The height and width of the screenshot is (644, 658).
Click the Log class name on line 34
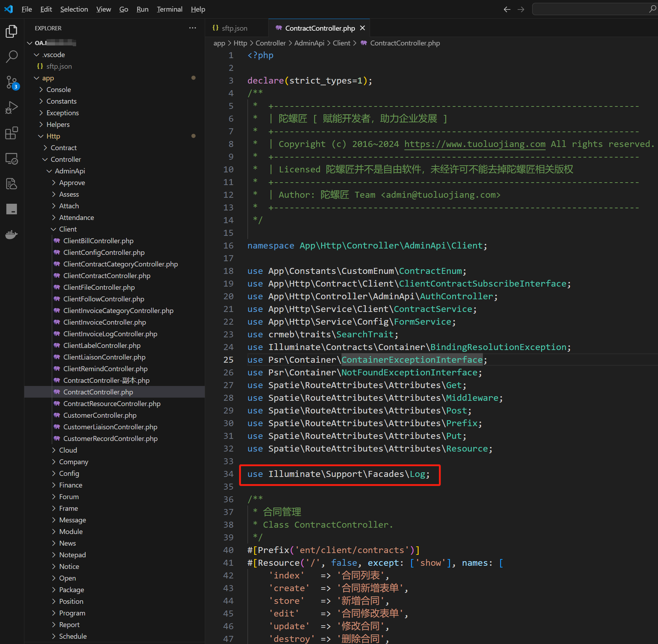tap(418, 474)
